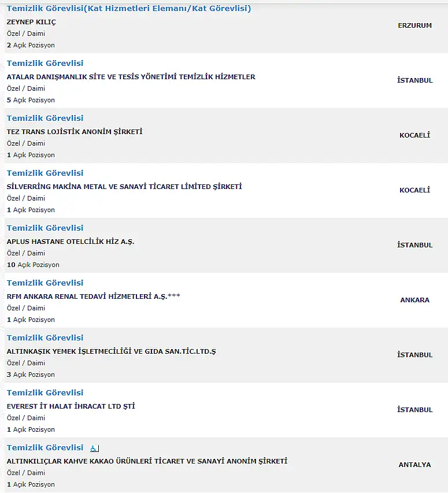
Task: Open the APLUS HASTANE Temizlik Görevlisi link
Action: (45, 228)
